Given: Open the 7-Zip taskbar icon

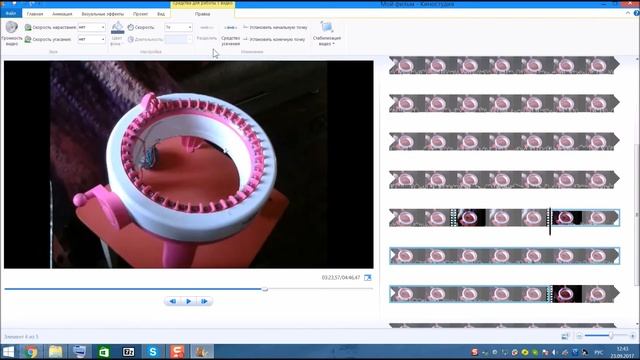Looking at the screenshot, I should [128, 351].
